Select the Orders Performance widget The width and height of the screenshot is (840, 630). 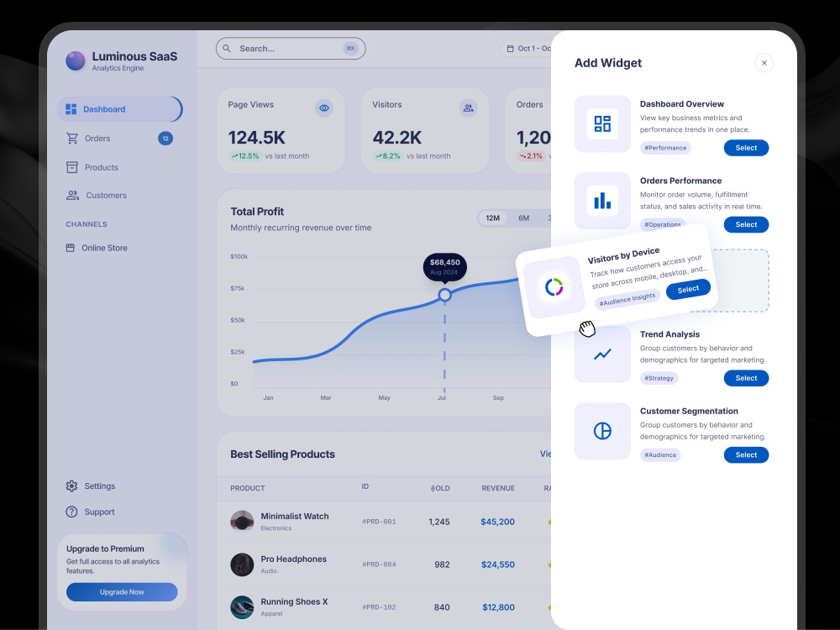746,224
